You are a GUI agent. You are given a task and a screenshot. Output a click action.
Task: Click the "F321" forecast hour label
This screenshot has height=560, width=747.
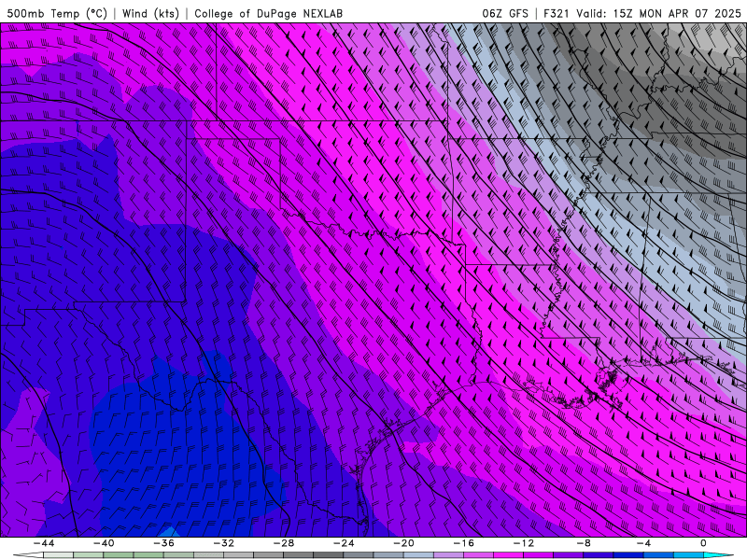click(557, 13)
